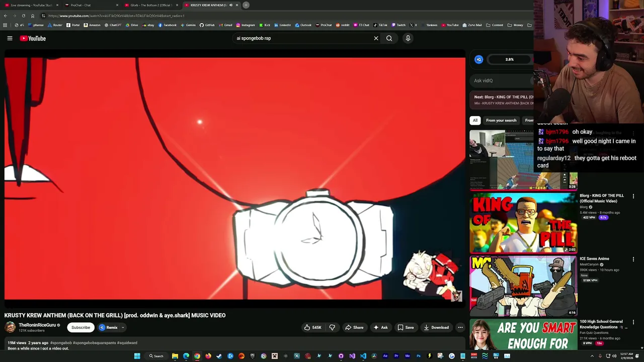Expand Remix dropdown arrow
This screenshot has width=644, height=362.
point(122,327)
